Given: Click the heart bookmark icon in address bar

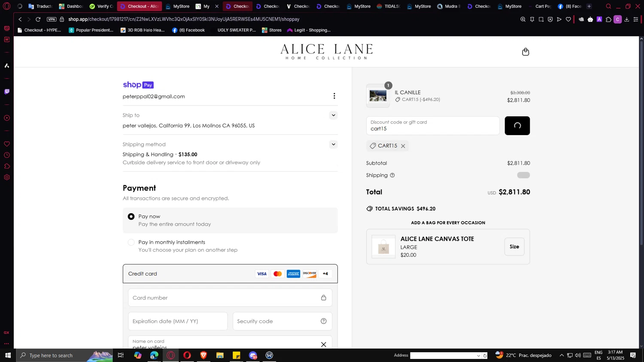Looking at the screenshot, I should coord(568,19).
